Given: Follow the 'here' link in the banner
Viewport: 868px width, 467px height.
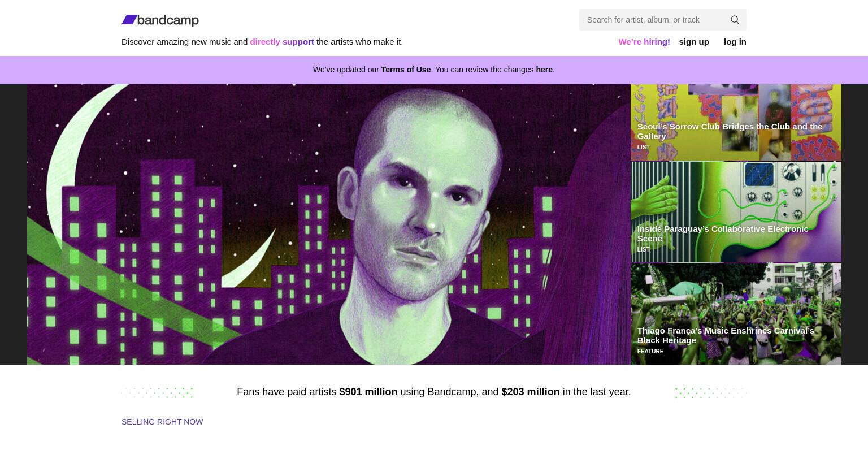Looking at the screenshot, I should (x=544, y=70).
